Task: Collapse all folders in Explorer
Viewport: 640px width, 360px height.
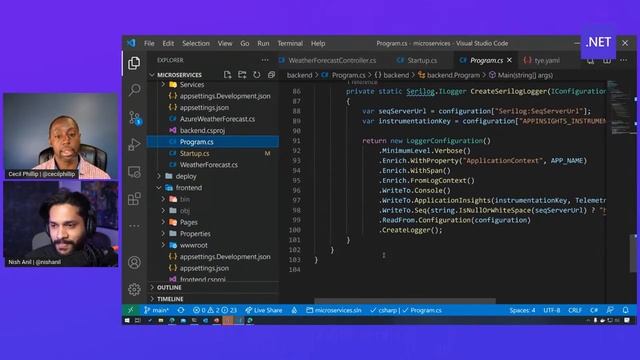Action: tap(271, 75)
